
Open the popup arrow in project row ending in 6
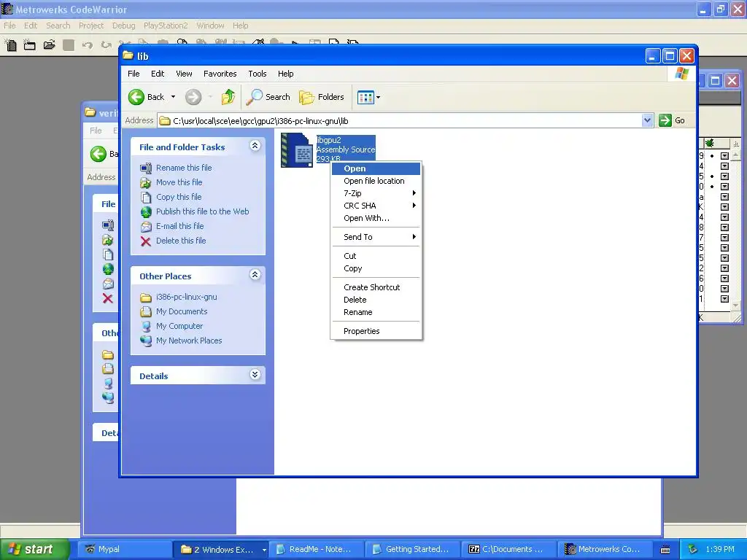click(724, 279)
